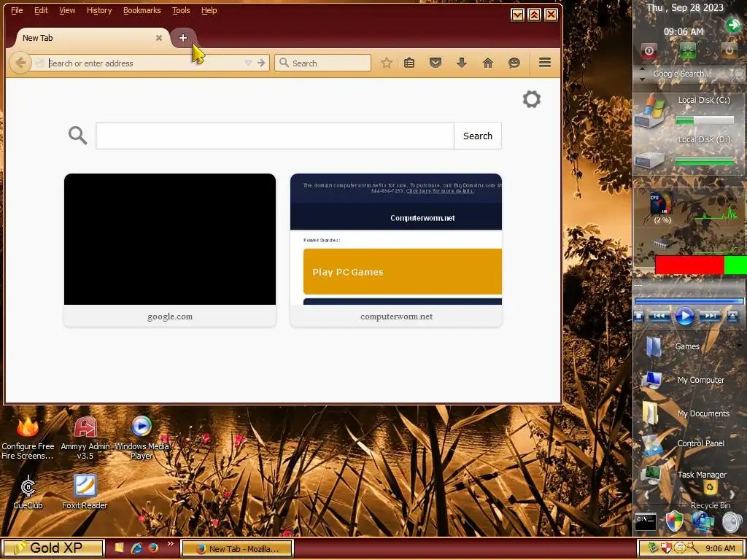Click the orange standby power button in sidebar
Screen dimensions: 747x560
pyautogui.click(x=729, y=50)
